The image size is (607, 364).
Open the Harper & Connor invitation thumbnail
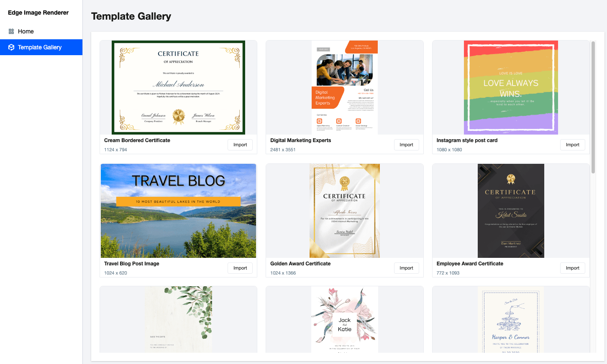pyautogui.click(x=511, y=319)
